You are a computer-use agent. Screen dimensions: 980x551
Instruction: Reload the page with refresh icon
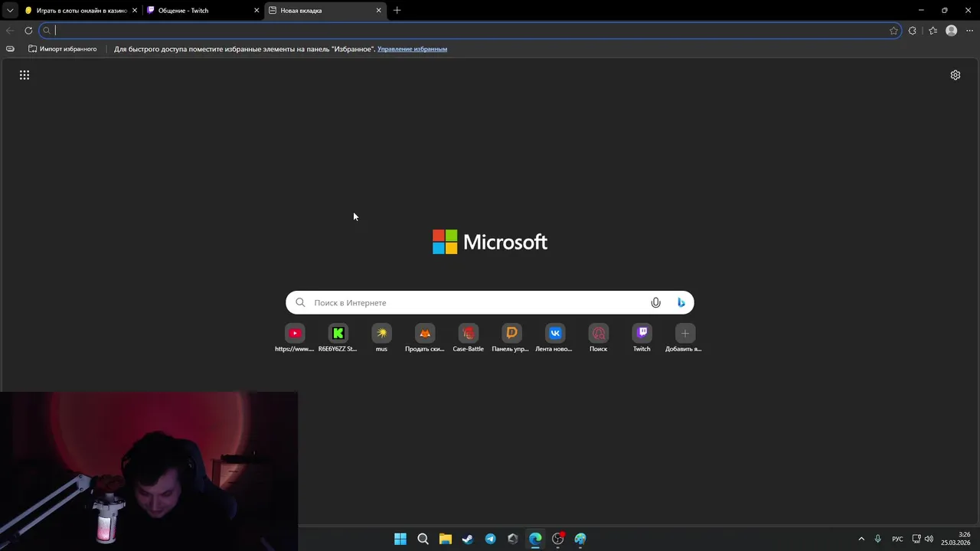pyautogui.click(x=28, y=31)
